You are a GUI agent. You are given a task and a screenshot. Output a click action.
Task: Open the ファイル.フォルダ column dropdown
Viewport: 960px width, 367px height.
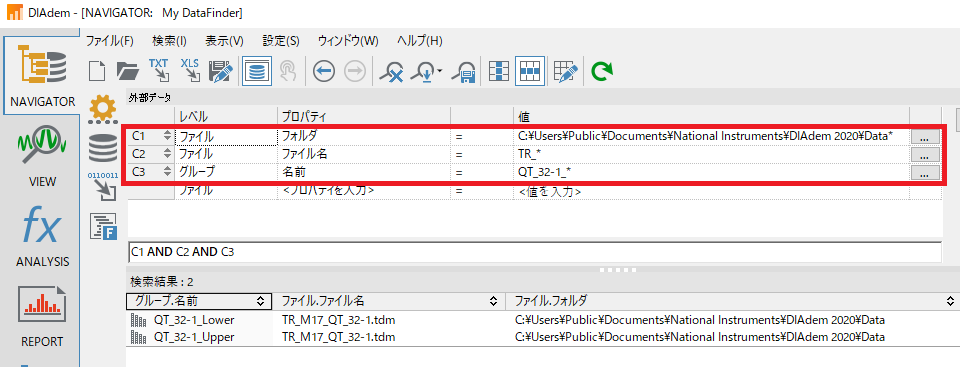[950, 301]
